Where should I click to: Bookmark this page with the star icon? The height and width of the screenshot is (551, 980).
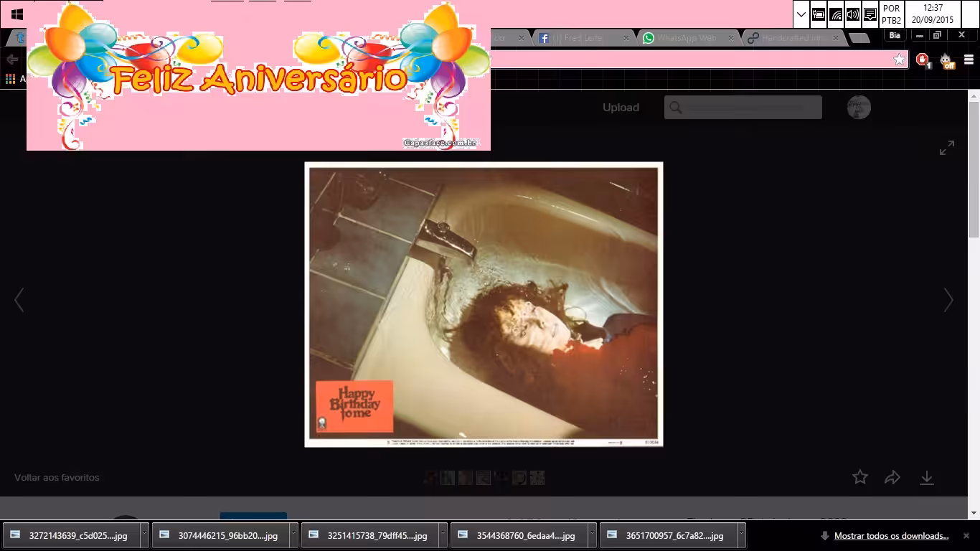pyautogui.click(x=899, y=60)
